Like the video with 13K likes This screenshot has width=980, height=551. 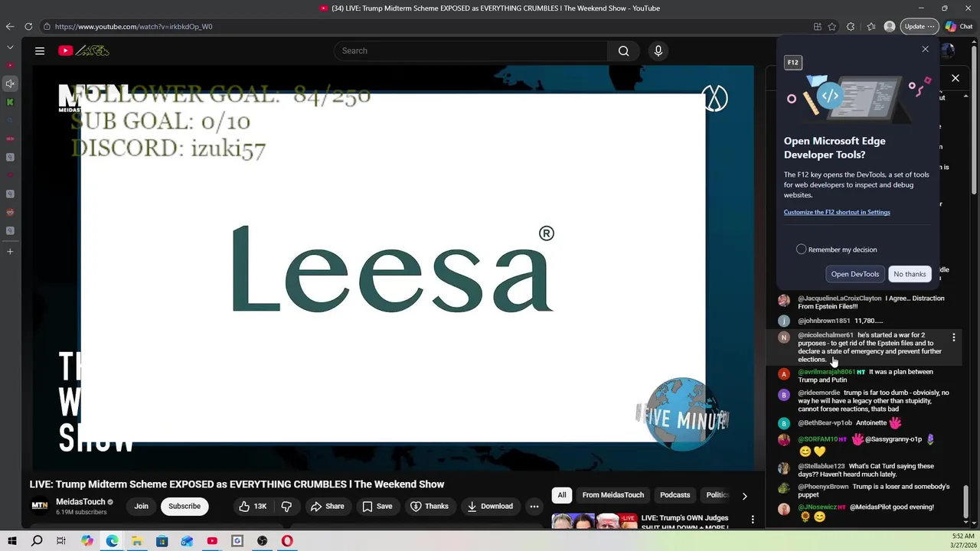click(253, 506)
